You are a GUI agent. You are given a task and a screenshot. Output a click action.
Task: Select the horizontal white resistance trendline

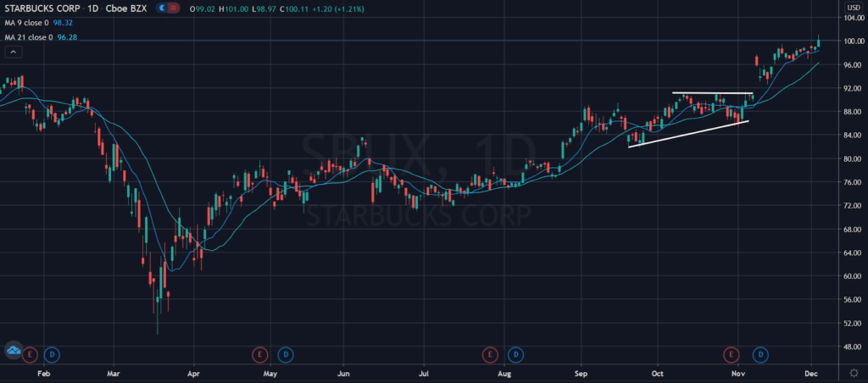712,93
